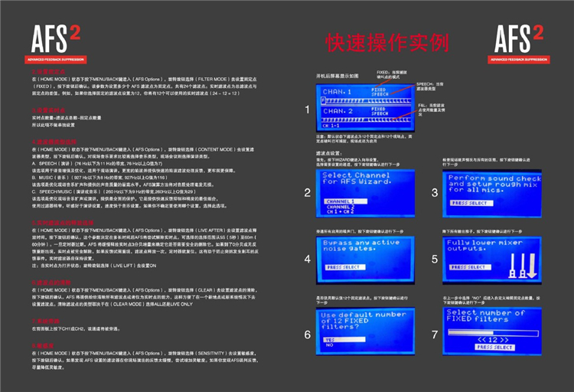Click the 滤波点设置 subheading

pyautogui.click(x=329, y=153)
